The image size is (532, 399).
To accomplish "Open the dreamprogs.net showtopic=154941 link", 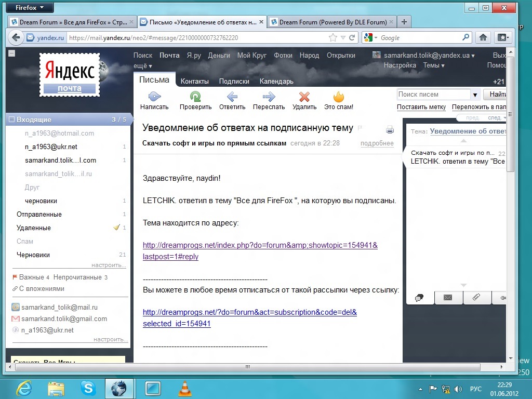I will pyautogui.click(x=260, y=251).
